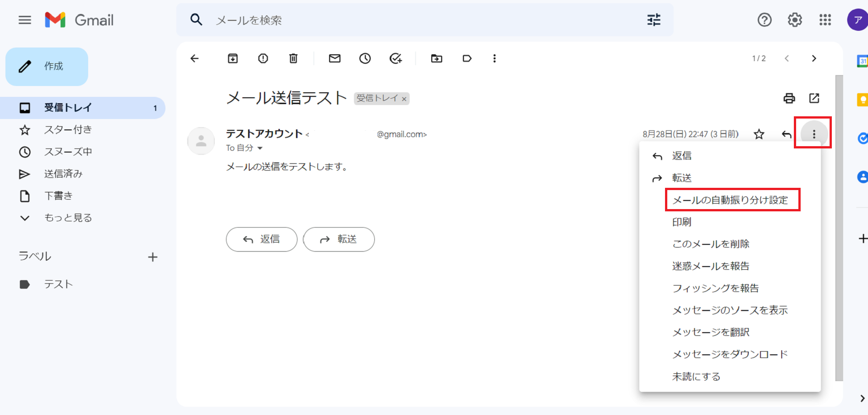Print all using the printer icon
This screenshot has width=868, height=415.
(x=789, y=98)
